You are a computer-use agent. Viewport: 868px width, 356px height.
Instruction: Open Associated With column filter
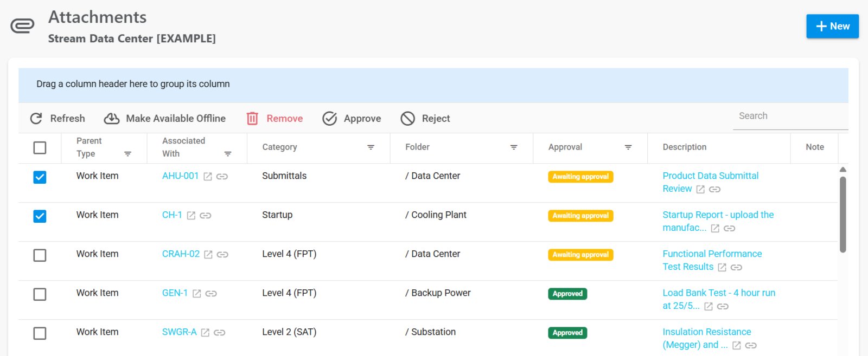(228, 154)
